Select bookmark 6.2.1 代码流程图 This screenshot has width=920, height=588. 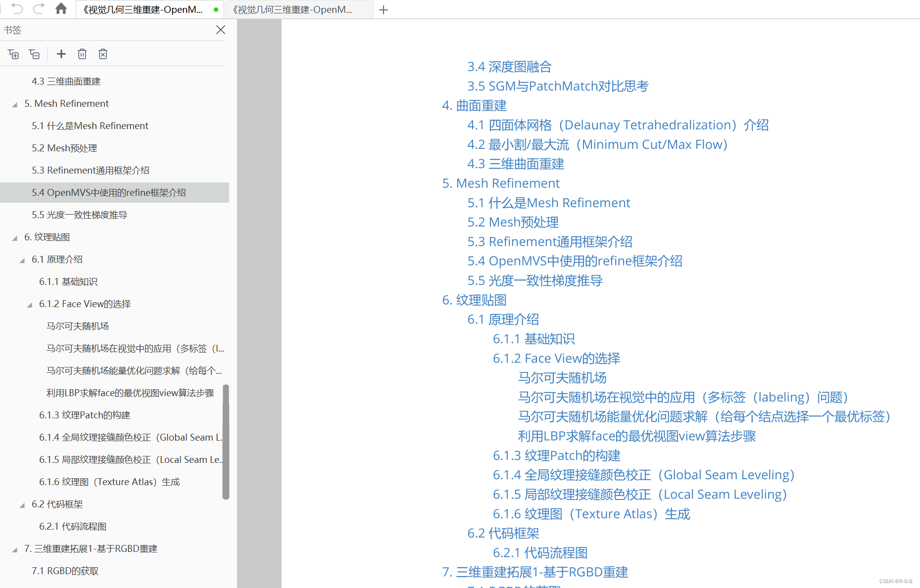[73, 526]
